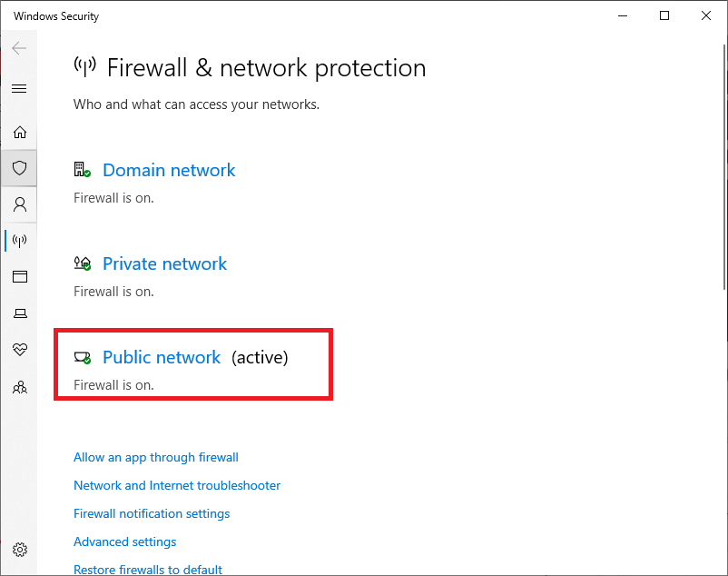Launch Network and Internet troubleshooter

click(x=177, y=485)
